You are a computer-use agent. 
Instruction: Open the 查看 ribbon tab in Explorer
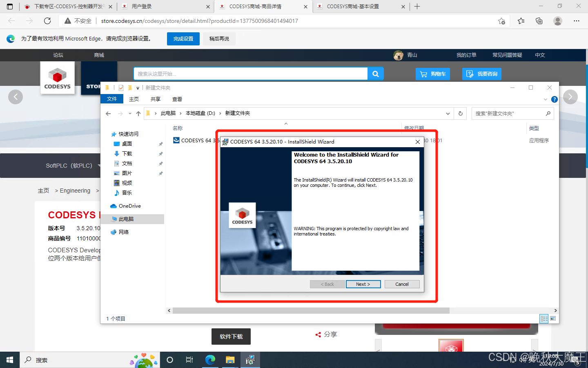pos(177,99)
